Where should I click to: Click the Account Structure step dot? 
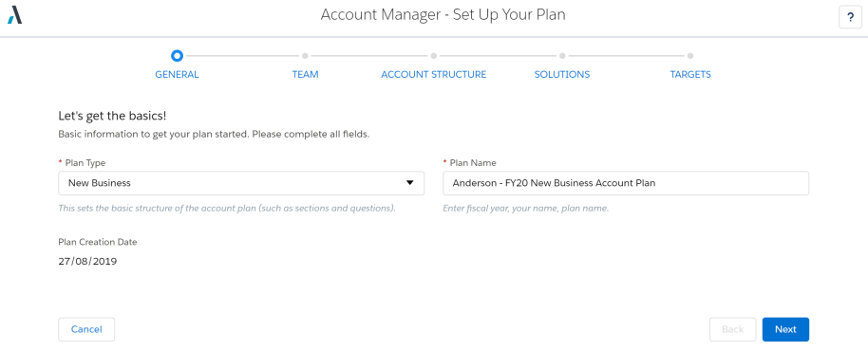coord(434,56)
